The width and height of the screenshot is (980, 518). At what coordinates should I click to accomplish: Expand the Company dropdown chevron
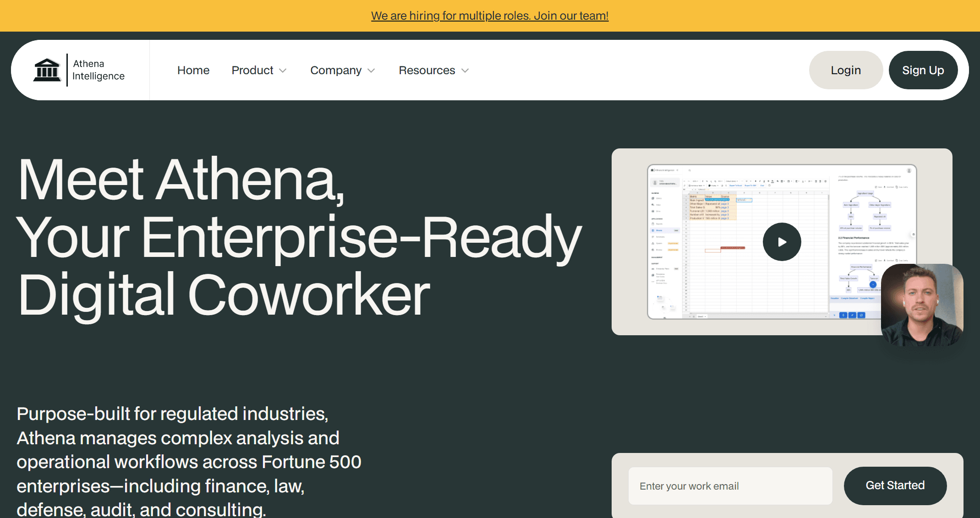click(371, 71)
